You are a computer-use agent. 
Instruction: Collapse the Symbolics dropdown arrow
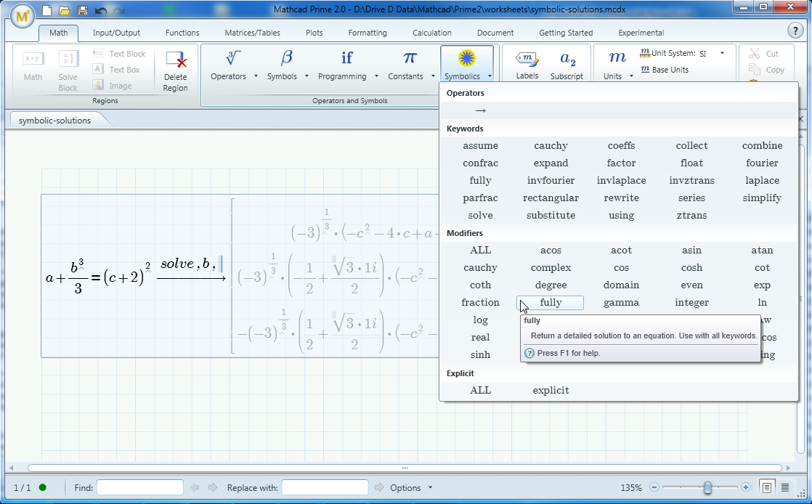[490, 76]
